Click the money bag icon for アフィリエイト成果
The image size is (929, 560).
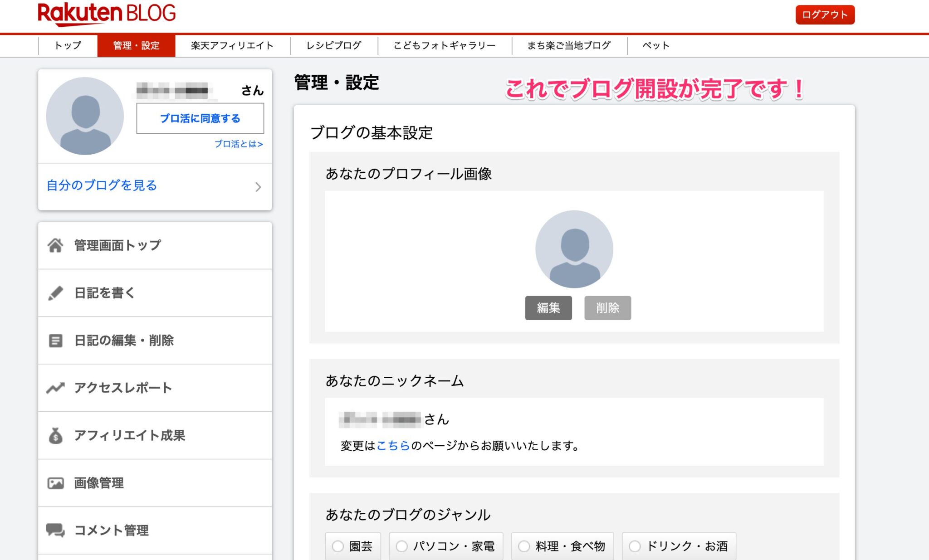coord(56,436)
